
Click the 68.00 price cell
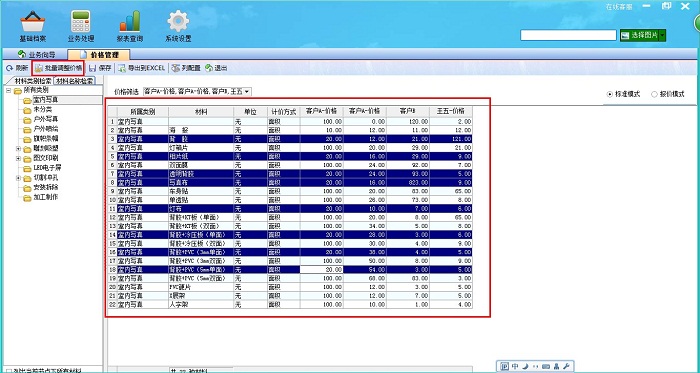click(x=365, y=278)
